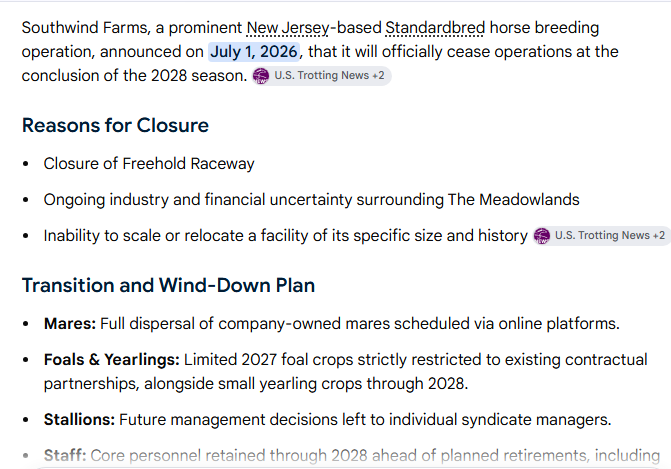Click the bold Stallions: label

coord(79,420)
